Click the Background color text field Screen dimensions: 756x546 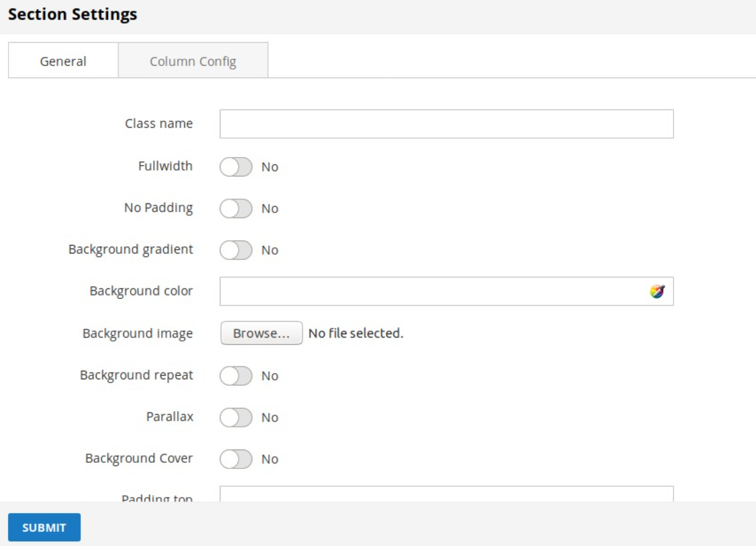pyautogui.click(x=432, y=291)
